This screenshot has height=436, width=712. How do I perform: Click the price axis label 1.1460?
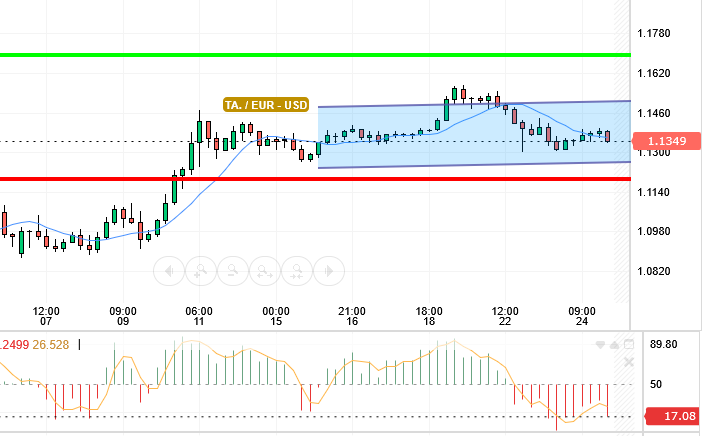click(654, 113)
